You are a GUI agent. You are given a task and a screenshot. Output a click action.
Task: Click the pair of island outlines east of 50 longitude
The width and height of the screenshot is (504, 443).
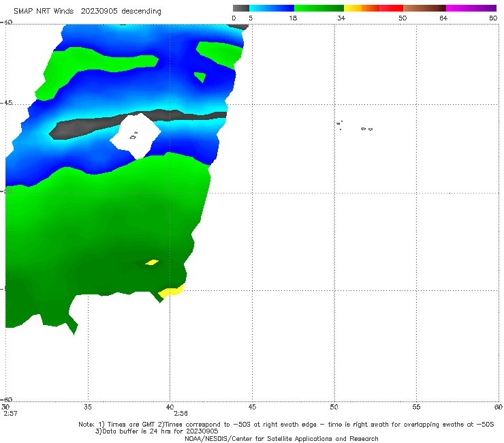point(366,129)
